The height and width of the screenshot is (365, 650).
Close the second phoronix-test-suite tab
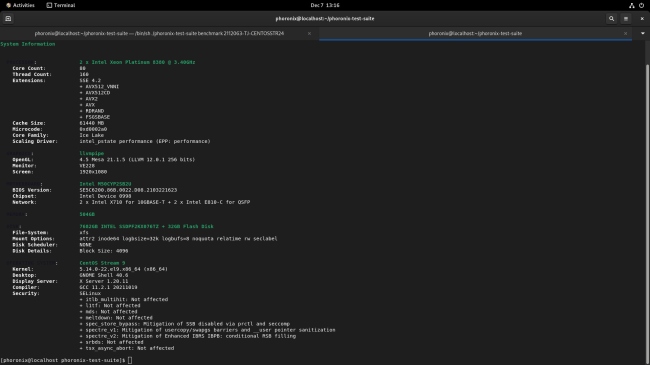(x=626, y=33)
